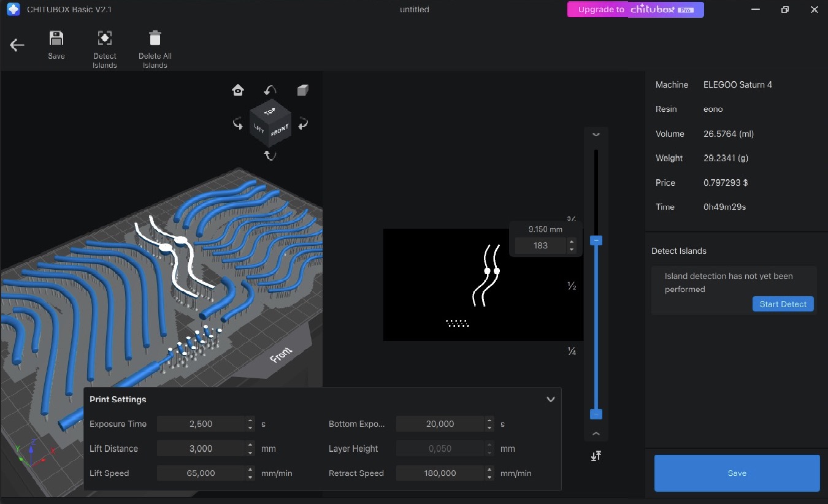Increase Bottom Exposure with up stepper
Screen dimensions: 828x504
(x=489, y=421)
